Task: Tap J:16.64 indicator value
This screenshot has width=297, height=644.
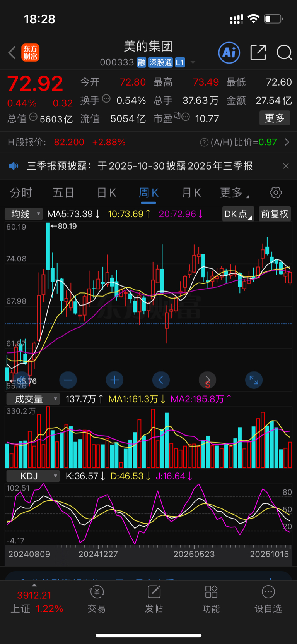Action: click(174, 476)
